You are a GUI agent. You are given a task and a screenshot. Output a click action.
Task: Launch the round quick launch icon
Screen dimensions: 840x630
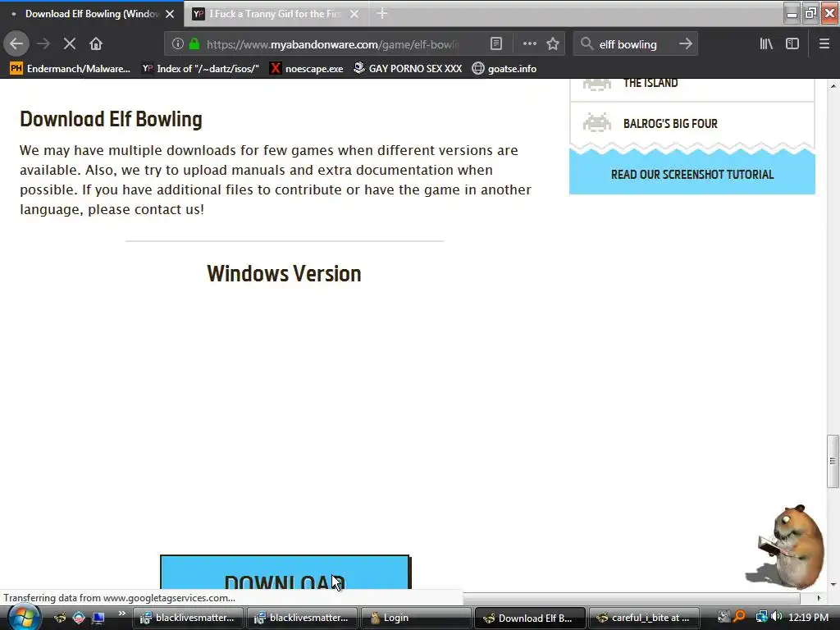(x=79, y=618)
